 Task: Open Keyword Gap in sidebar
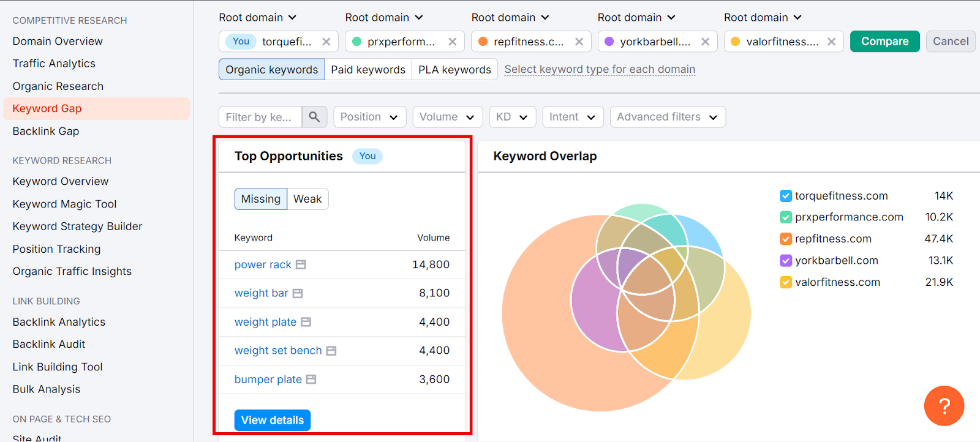pyautogui.click(x=97, y=108)
